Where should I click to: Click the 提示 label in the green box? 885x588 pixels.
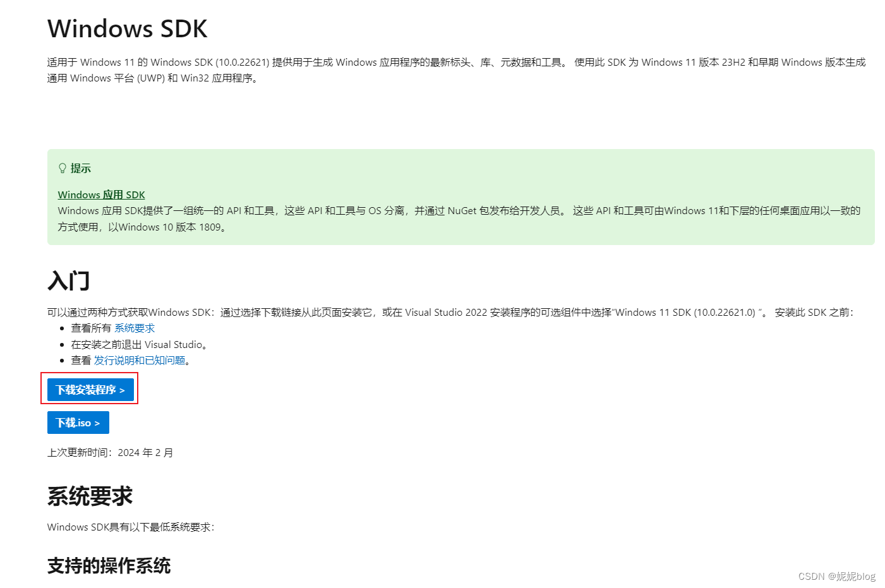pos(81,168)
